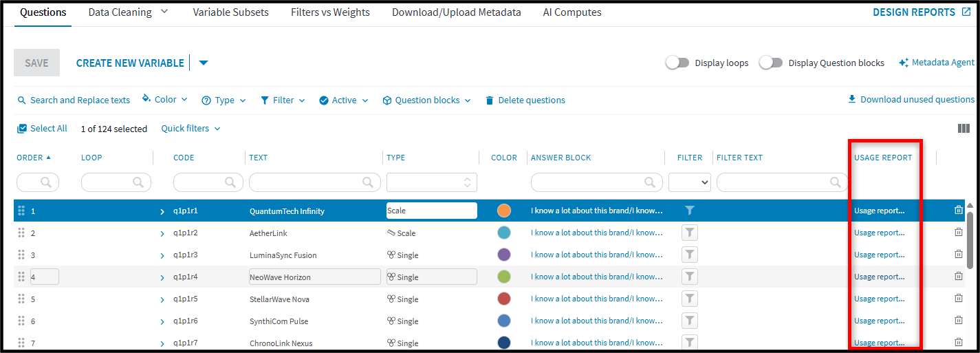Click purple color swatch for LuminaSync Fusion
The image size is (980, 353).
click(x=504, y=255)
